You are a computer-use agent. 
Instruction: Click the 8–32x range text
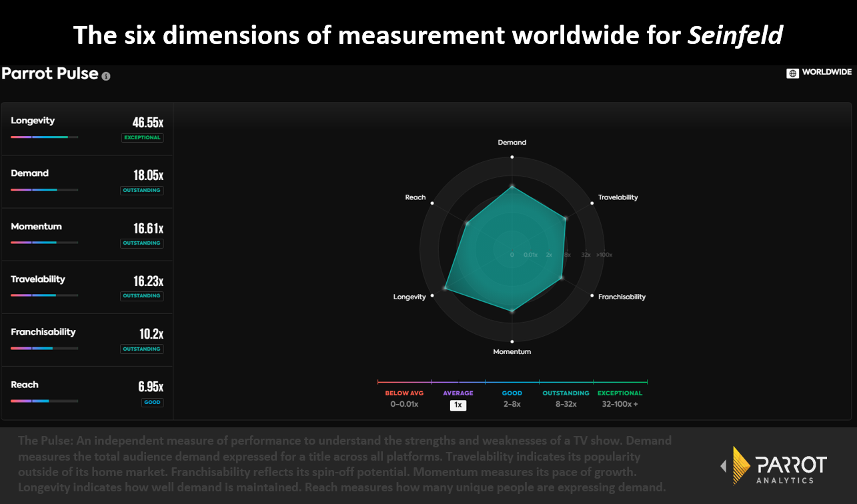pos(566,404)
